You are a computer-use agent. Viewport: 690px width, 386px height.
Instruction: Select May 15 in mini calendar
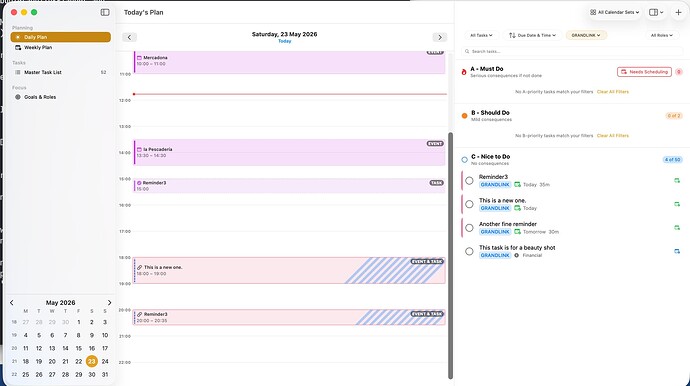(78, 348)
